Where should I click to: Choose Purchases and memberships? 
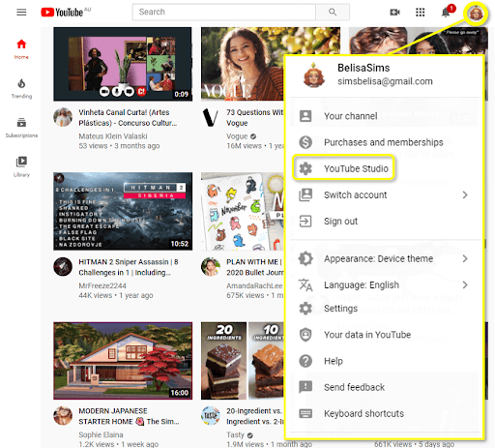(x=384, y=142)
